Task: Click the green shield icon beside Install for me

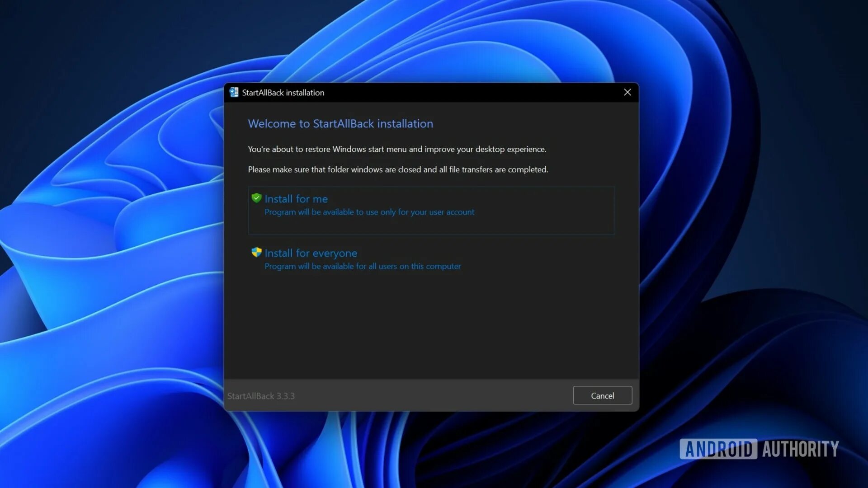Action: point(256,198)
